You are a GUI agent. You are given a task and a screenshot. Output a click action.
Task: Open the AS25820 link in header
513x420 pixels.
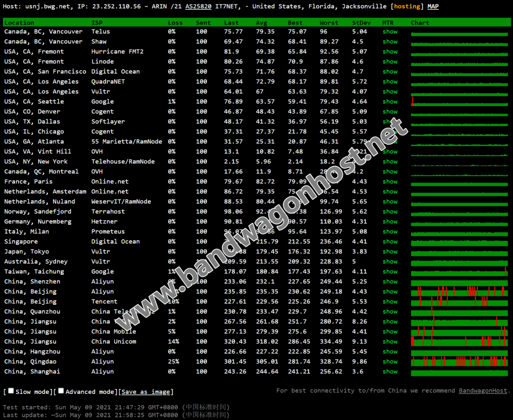[198, 7]
